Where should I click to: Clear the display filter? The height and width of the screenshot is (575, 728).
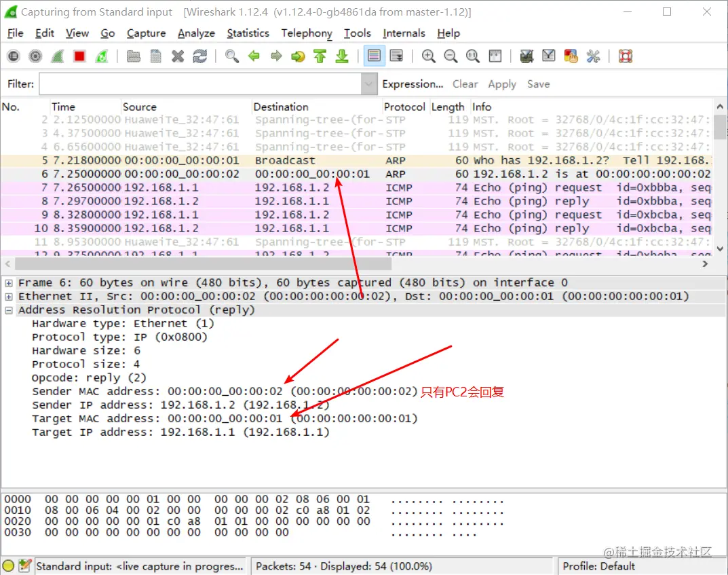point(465,84)
